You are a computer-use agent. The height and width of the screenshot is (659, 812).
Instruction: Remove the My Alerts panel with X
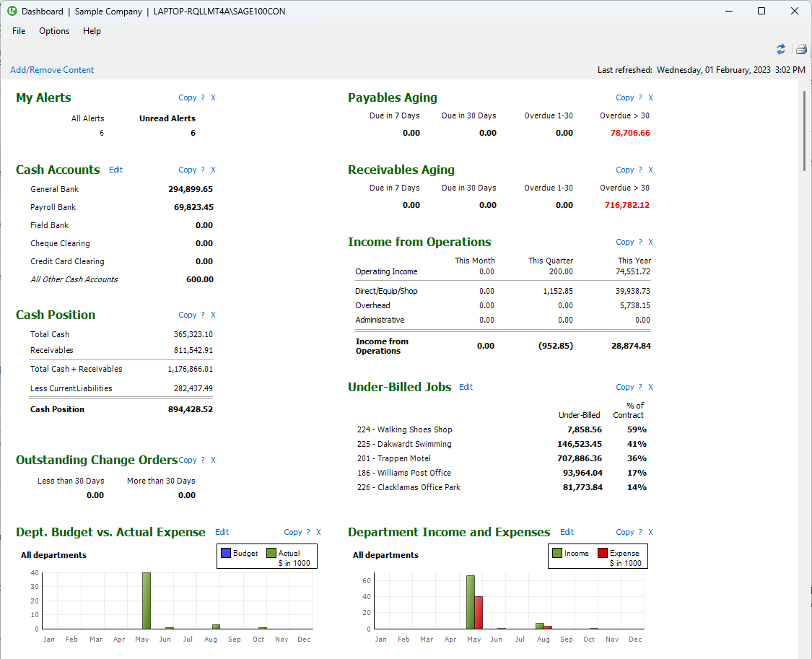tap(213, 98)
